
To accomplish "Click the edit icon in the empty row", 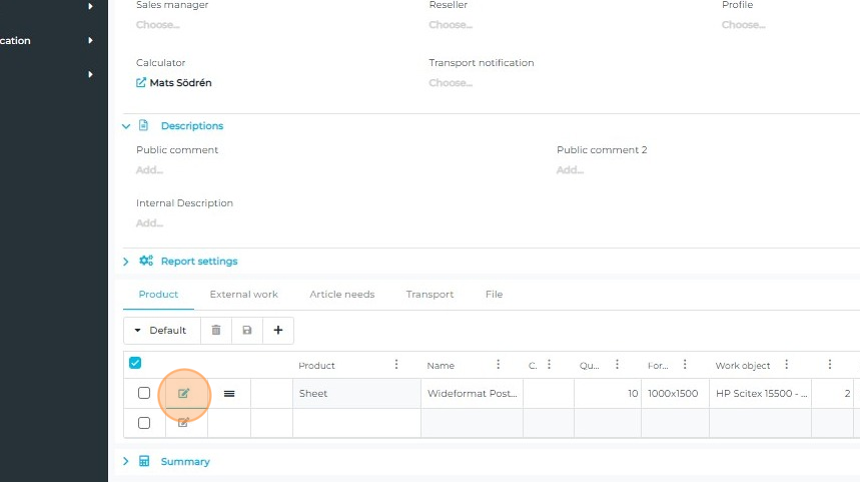I will coord(183,423).
